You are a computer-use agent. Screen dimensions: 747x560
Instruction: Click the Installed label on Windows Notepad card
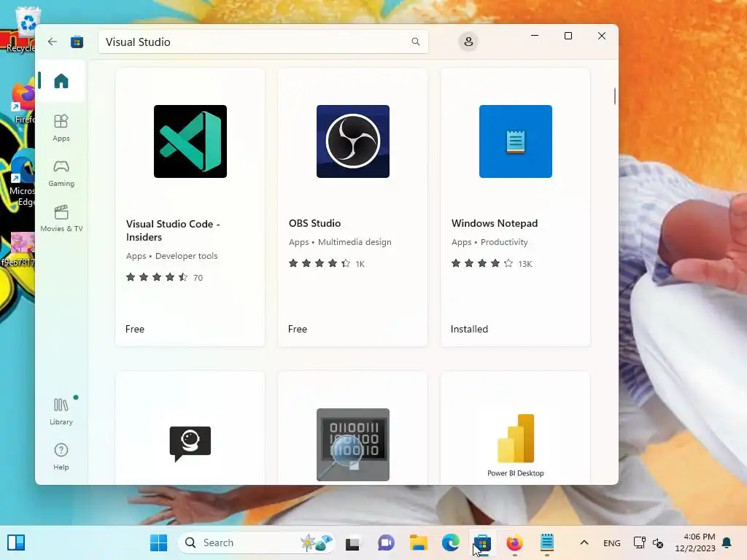(x=469, y=329)
